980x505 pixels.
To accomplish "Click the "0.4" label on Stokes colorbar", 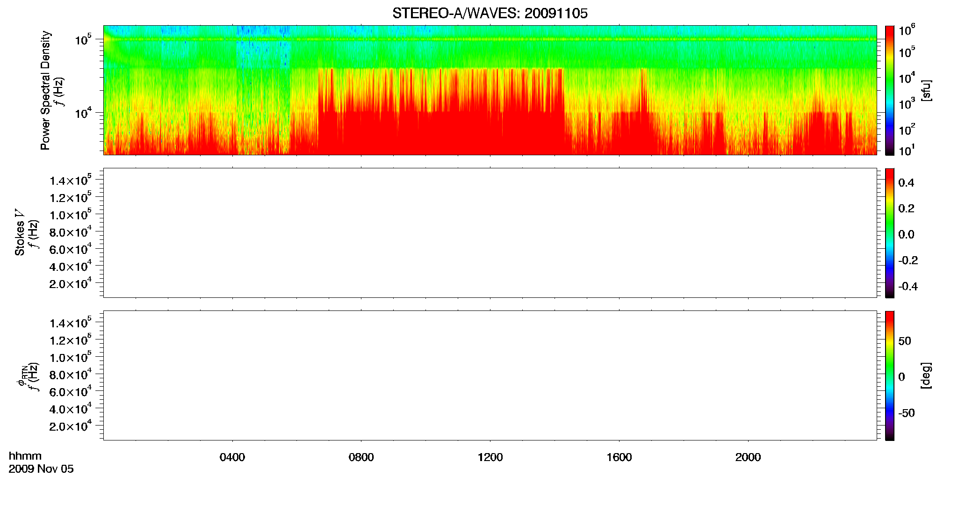I will pos(906,182).
